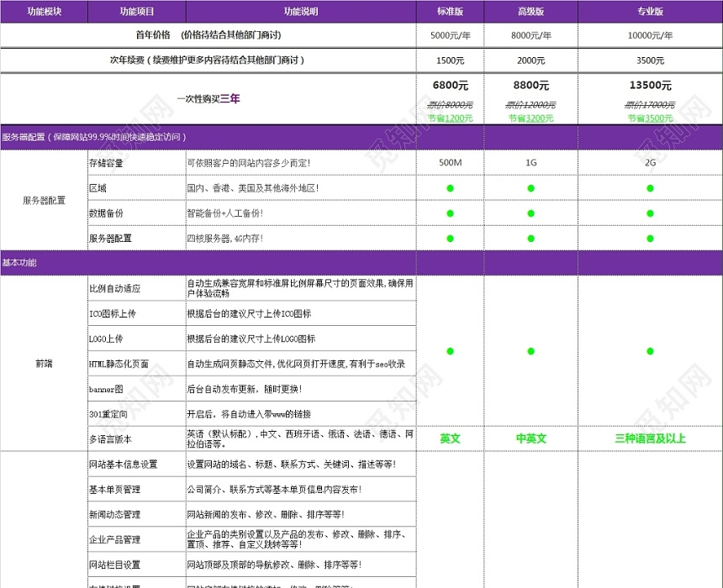Click the struck-through 原价17000元 text
This screenshot has width=723, height=588.
(650, 105)
